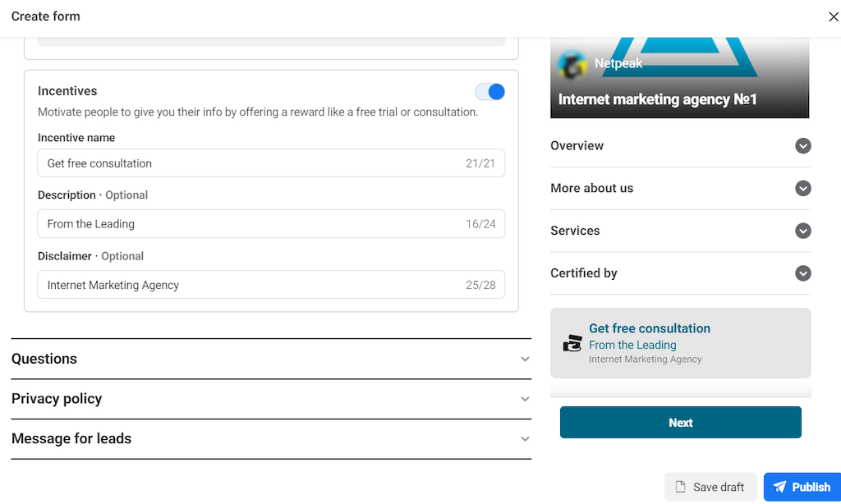The image size is (841, 504).
Task: Click Save draft button
Action: [710, 487]
